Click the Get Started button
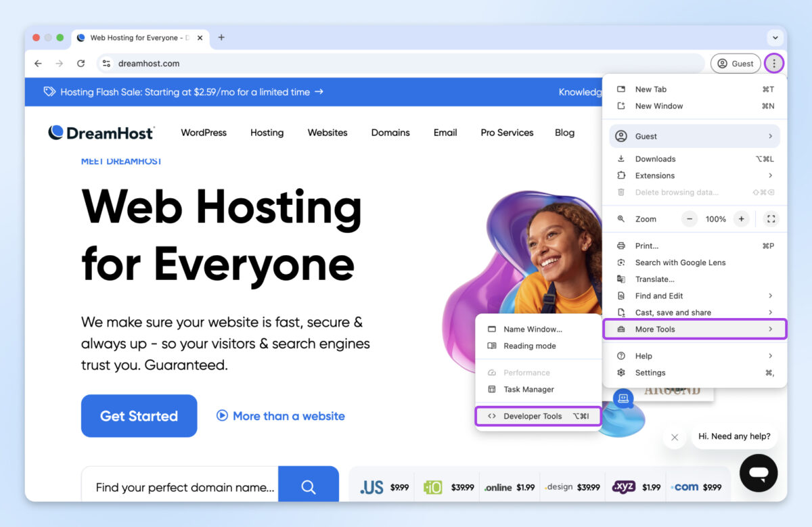The image size is (812, 527). (x=139, y=415)
